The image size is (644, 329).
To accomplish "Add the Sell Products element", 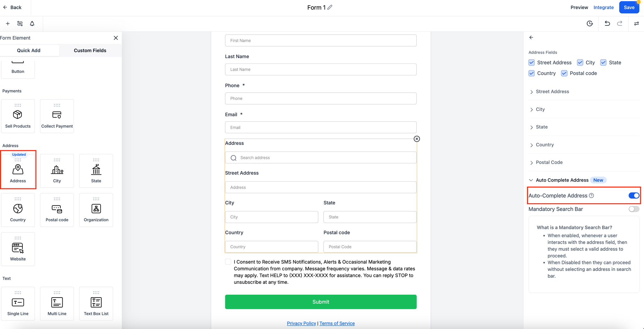I will pos(18,116).
